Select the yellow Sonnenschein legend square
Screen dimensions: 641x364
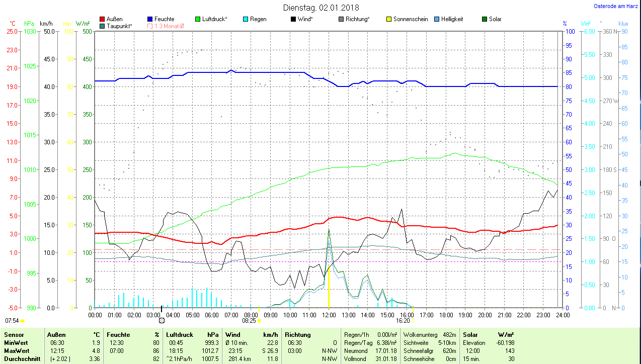pos(389,19)
